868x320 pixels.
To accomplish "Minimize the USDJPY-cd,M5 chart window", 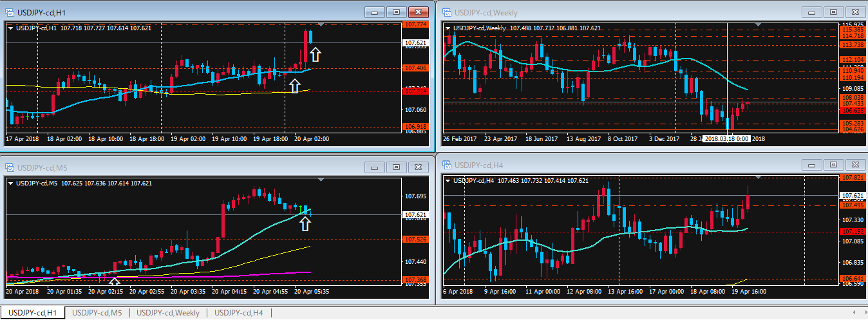I will pos(375,167).
